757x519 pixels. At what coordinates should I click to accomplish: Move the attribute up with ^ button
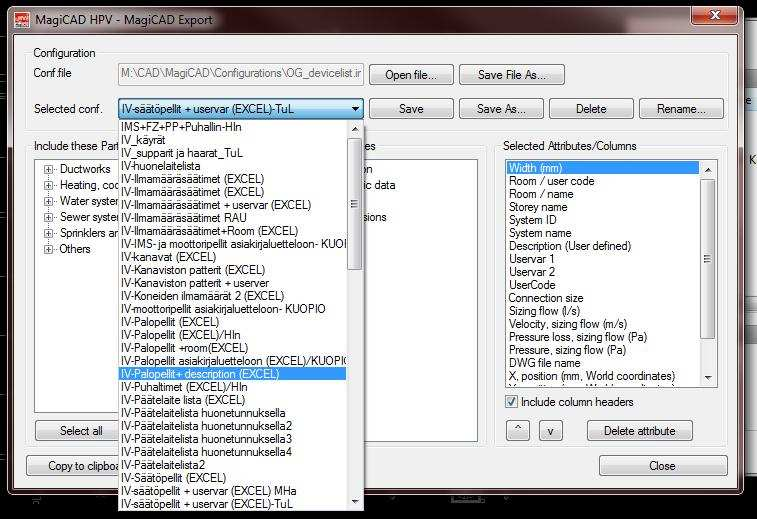click(518, 431)
